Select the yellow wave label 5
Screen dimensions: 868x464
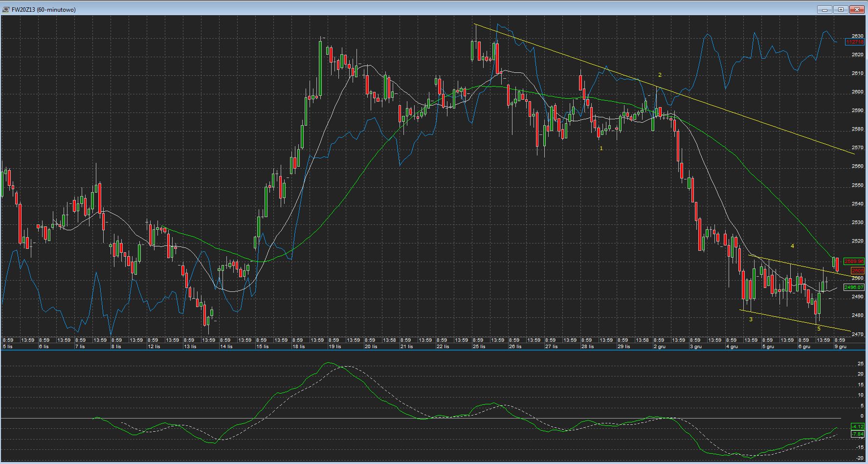click(x=819, y=329)
